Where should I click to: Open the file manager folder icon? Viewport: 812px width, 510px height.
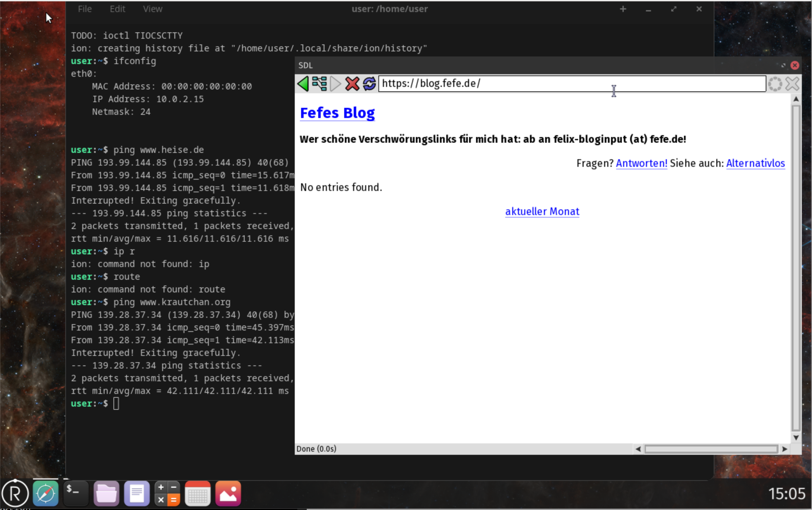[x=106, y=494]
